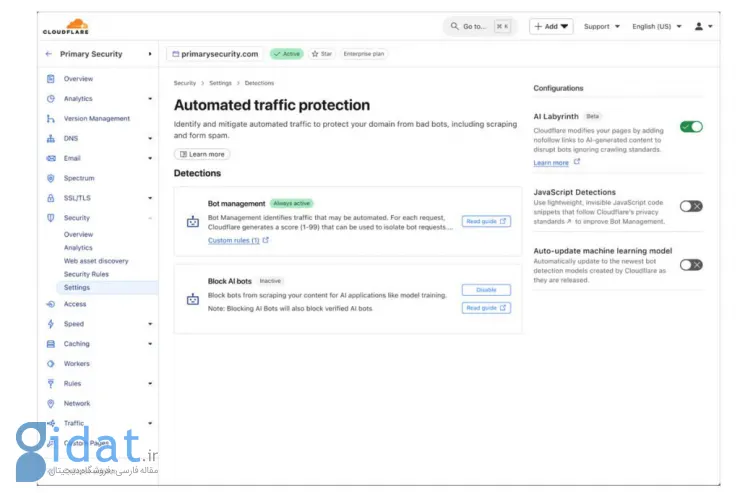Click Read guide for Bot management
Screen dimensions: 740x493
[x=486, y=221]
